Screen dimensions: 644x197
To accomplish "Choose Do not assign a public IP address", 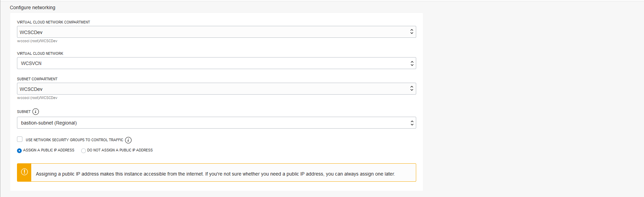I will [x=84, y=151].
